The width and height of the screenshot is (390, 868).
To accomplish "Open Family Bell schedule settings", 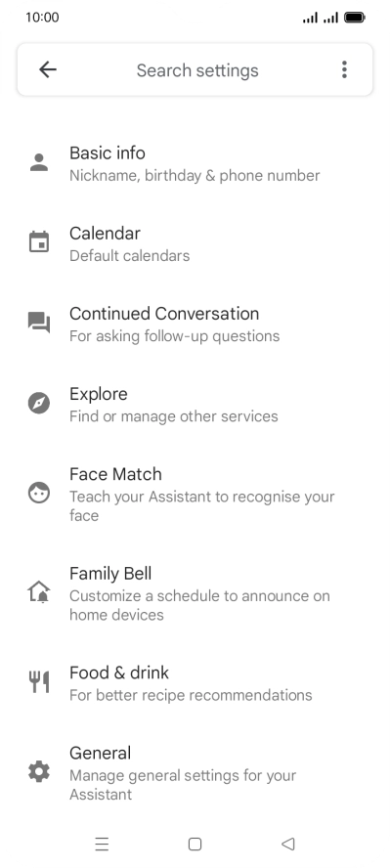I will (195, 593).
